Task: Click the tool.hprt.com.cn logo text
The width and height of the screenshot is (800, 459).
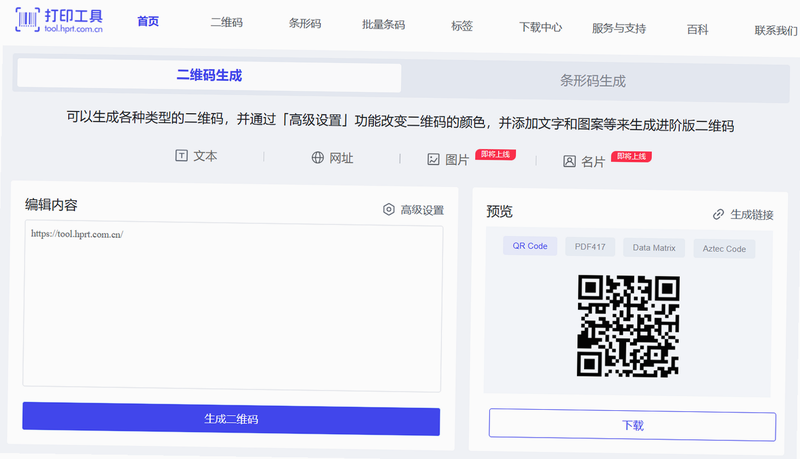Action: (x=73, y=29)
